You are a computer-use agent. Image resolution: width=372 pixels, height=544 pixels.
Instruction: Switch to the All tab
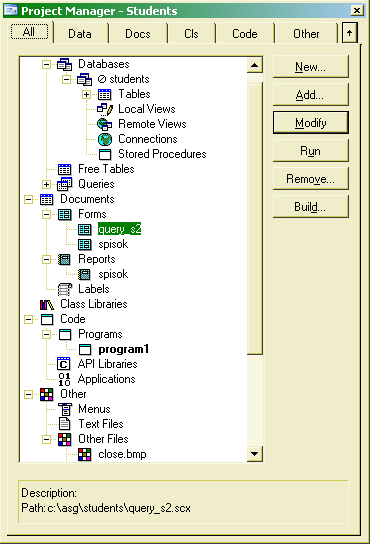29,32
